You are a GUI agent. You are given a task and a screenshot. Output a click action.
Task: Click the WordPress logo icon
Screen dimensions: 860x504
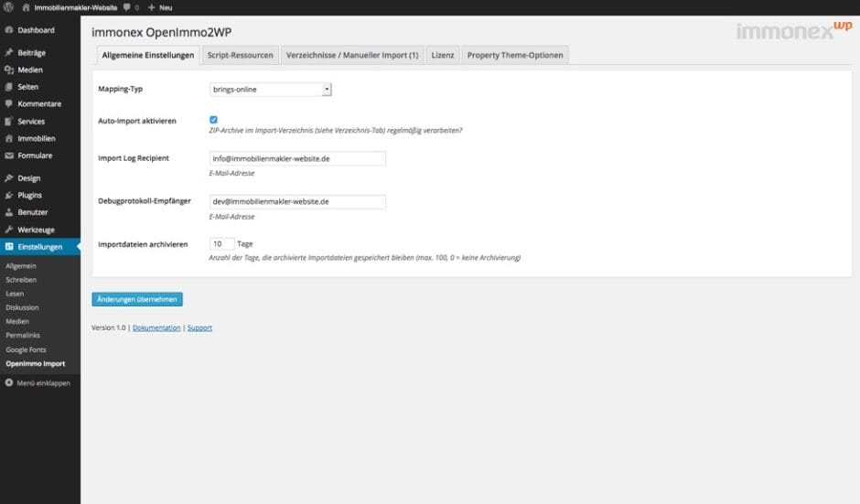click(x=8, y=7)
